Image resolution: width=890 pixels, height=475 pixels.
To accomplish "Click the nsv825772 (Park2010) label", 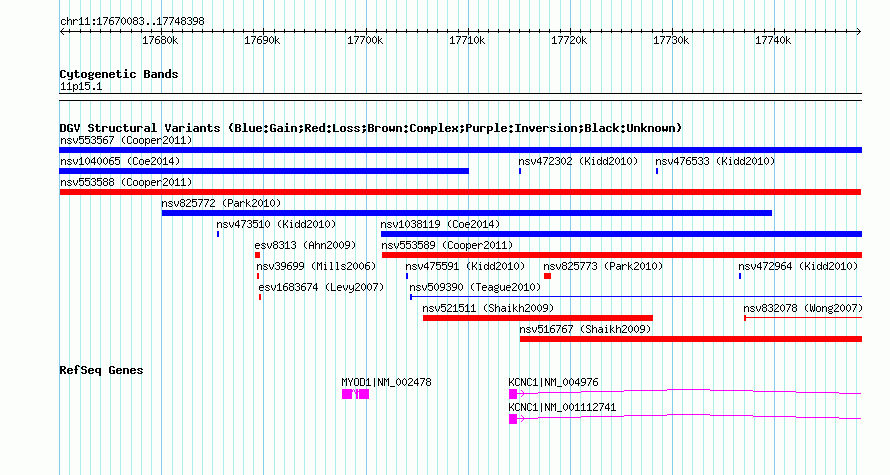I will [x=221, y=203].
